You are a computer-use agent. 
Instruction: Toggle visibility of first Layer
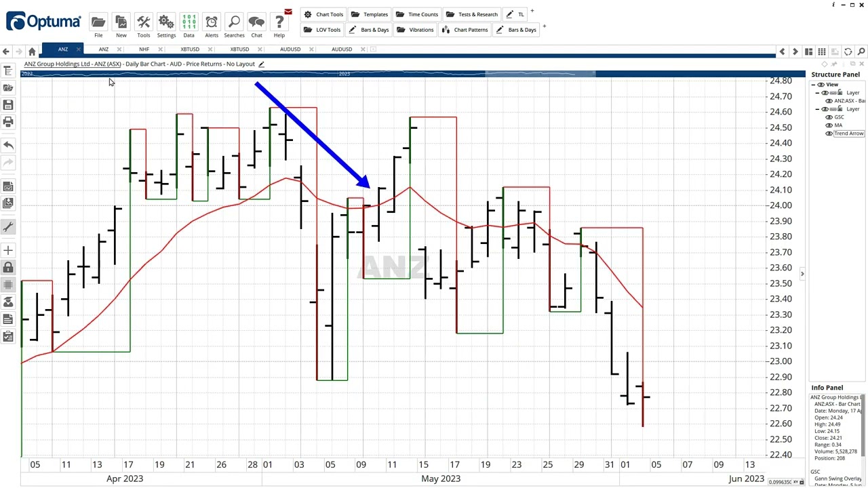[x=825, y=93]
